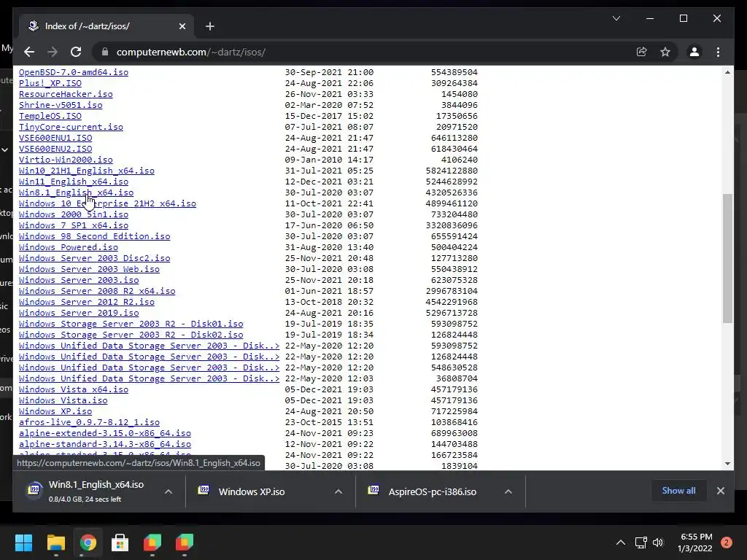Viewport: 747px width, 560px height.
Task: Switch to Chrome in the taskbar
Action: click(88, 542)
